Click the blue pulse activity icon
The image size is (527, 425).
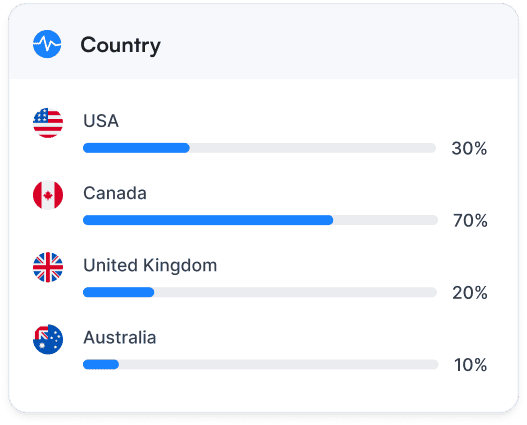pos(47,44)
